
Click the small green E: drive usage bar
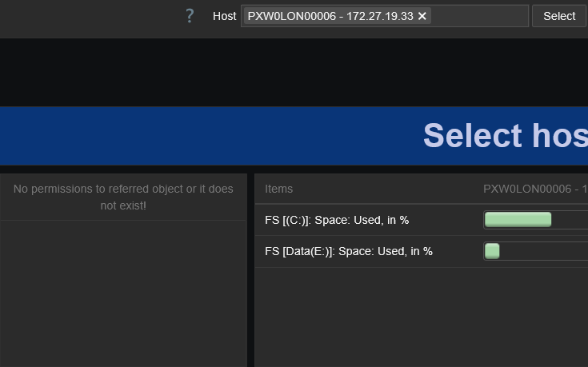click(x=492, y=251)
